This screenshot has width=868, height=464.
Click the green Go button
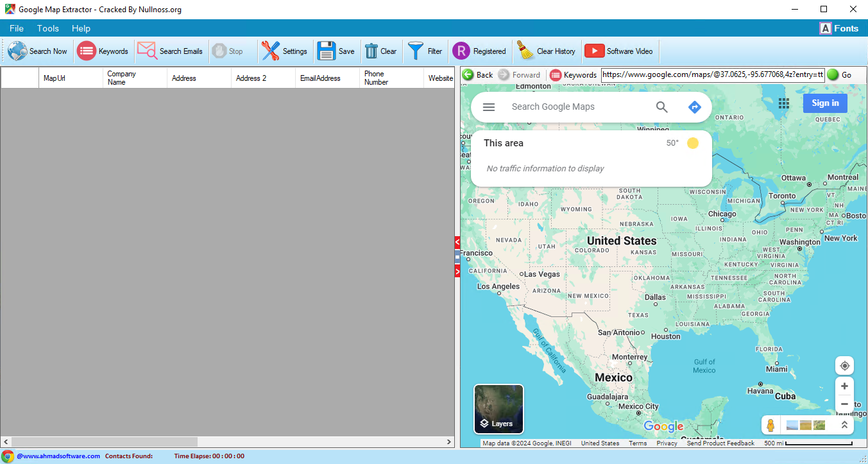pyautogui.click(x=839, y=75)
